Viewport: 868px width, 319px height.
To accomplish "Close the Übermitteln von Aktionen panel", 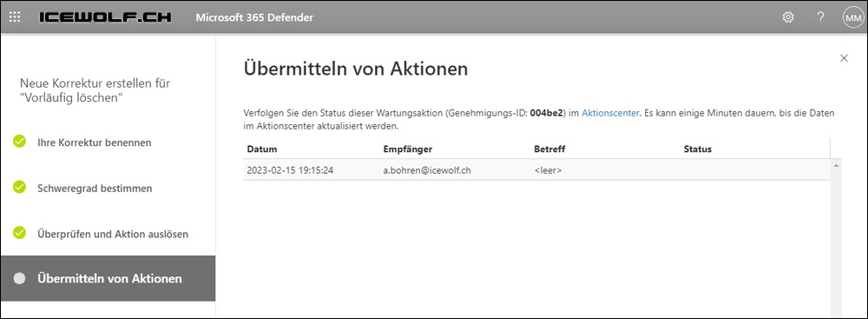I will tap(844, 58).
